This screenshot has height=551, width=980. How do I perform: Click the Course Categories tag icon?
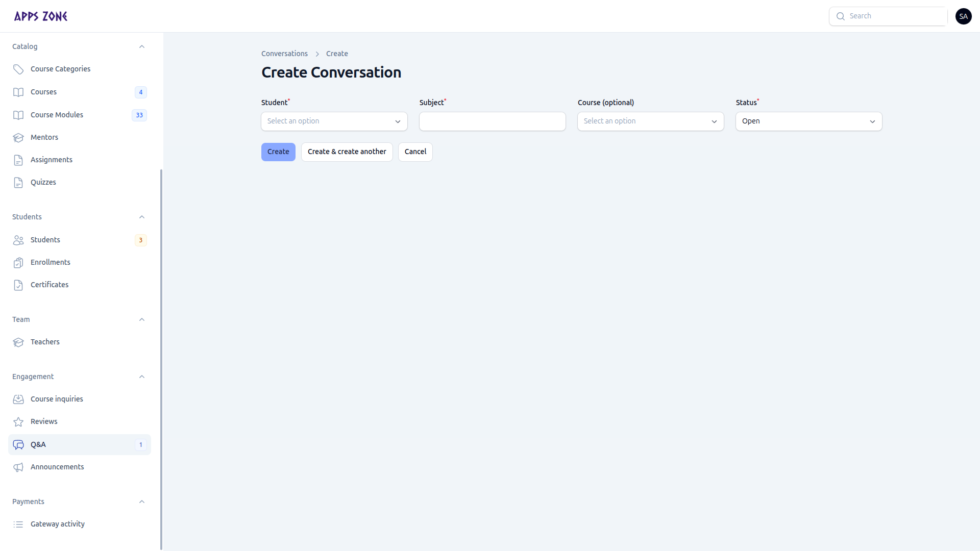[18, 69]
